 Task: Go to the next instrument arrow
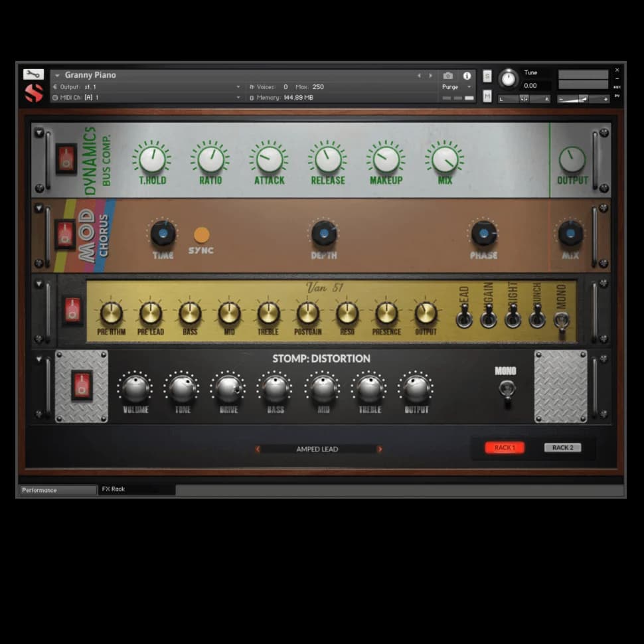pos(430,76)
